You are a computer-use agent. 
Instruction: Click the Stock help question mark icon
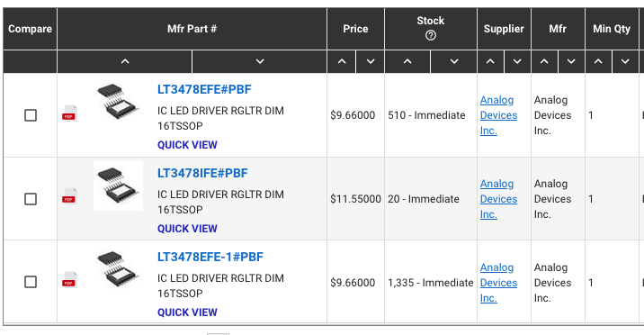click(431, 36)
